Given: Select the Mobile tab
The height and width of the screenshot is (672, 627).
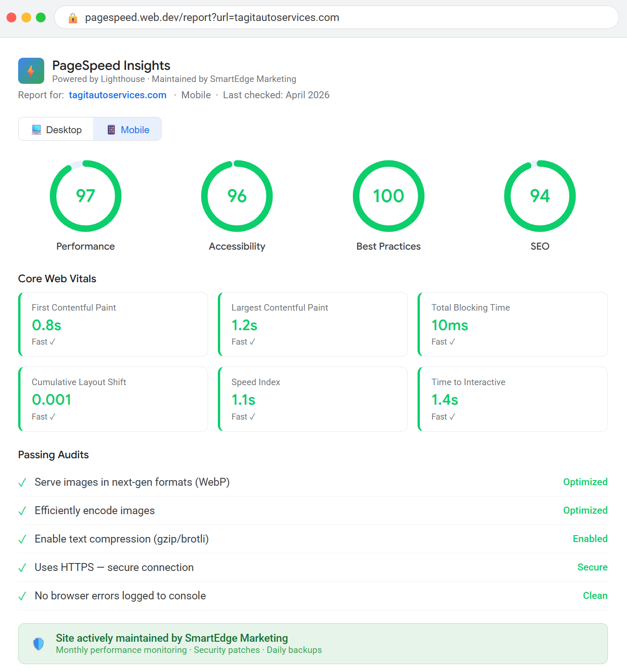Looking at the screenshot, I should [127, 129].
